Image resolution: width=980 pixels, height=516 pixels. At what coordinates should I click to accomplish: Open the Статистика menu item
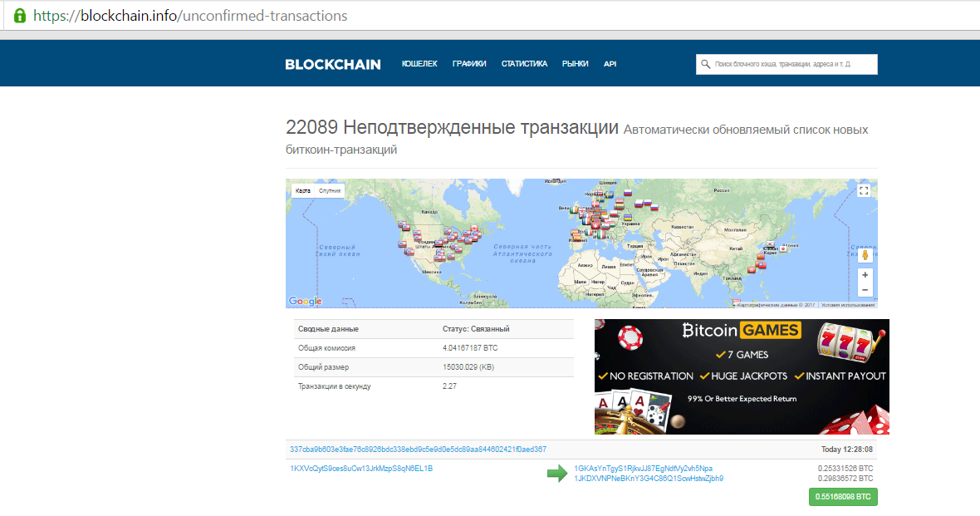524,64
